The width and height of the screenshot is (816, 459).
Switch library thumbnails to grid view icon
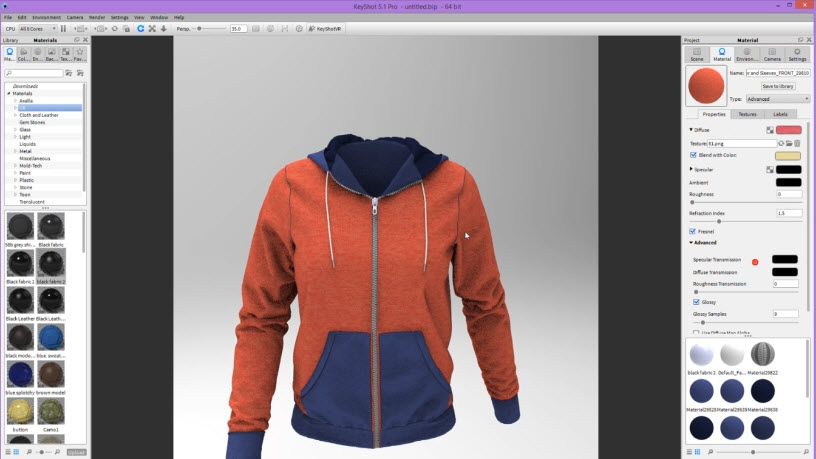[x=16, y=452]
